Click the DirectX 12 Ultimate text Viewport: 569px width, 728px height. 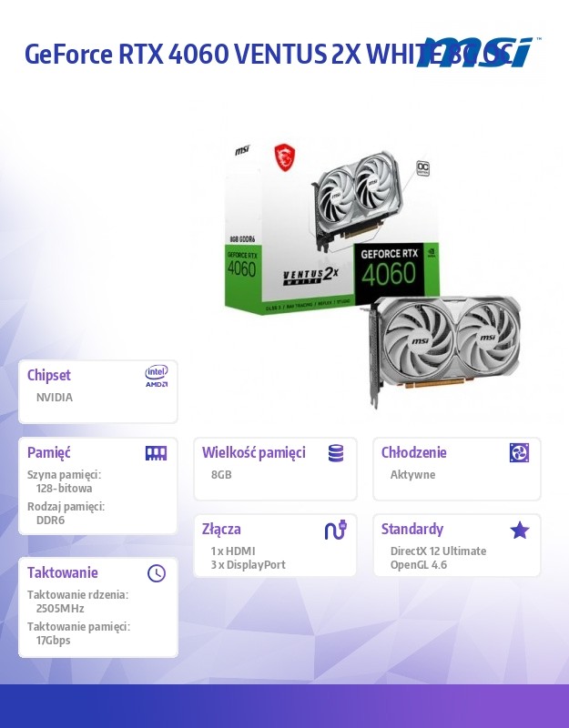pyautogui.click(x=438, y=551)
